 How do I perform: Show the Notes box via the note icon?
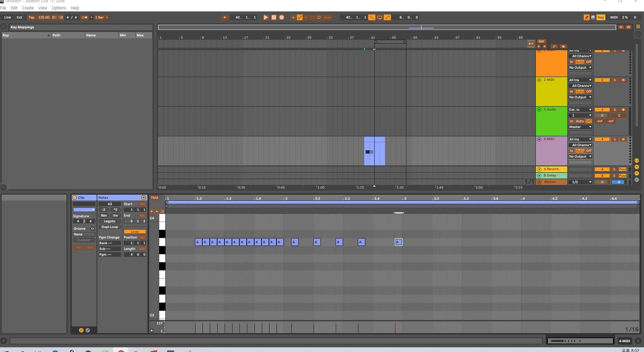81,330
